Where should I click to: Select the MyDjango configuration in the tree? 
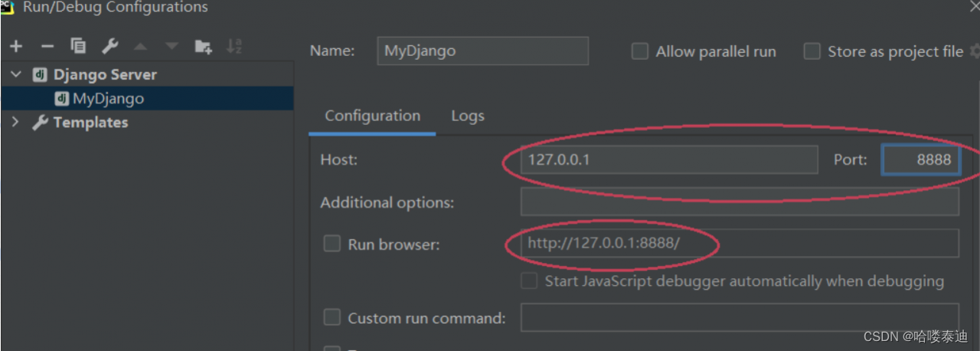coord(108,98)
